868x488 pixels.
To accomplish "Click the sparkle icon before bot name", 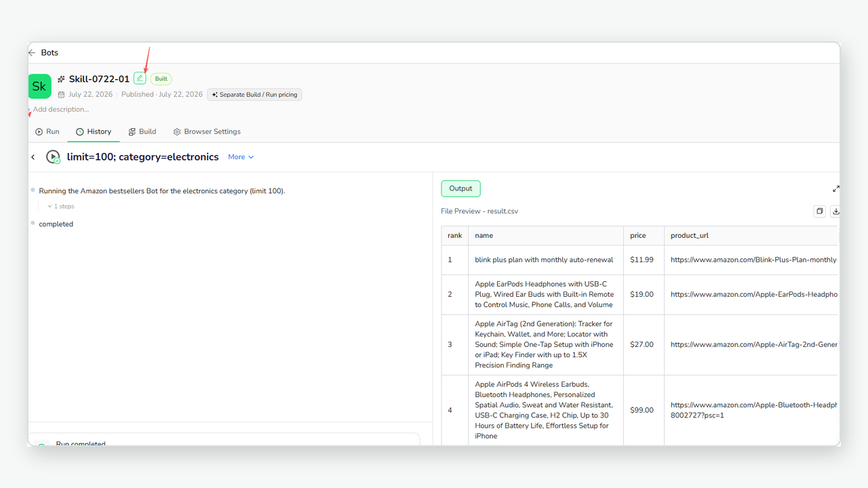I will 61,79.
